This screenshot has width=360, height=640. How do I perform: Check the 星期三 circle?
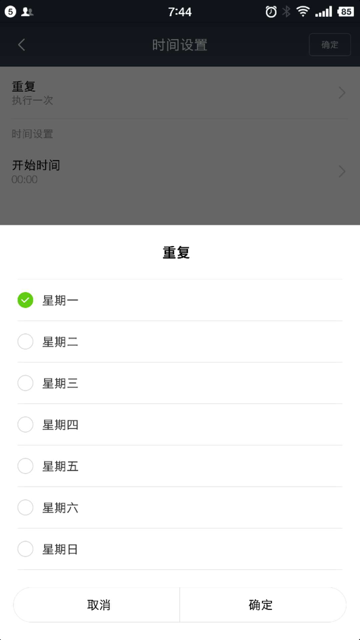[x=25, y=383]
